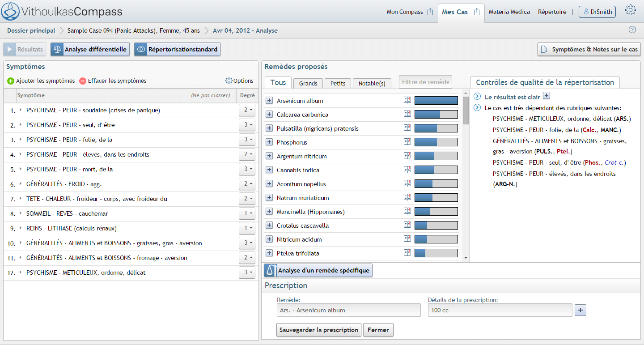Expand symptom row 'REINS - LITHIASE'
Viewport: 644px width, 345px height.
coord(21,228)
